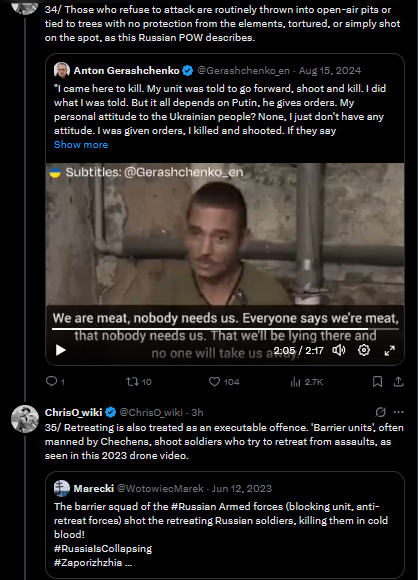
Task: Share post 34 using share icon
Action: (398, 381)
